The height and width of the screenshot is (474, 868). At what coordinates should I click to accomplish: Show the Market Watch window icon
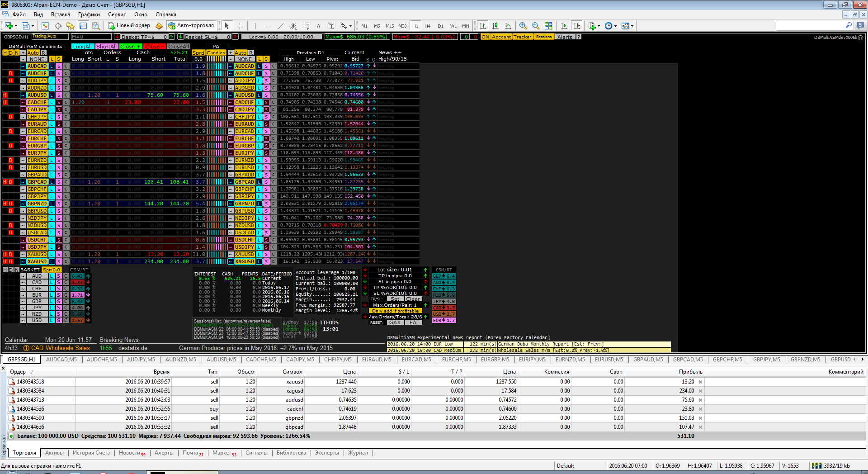(45, 26)
